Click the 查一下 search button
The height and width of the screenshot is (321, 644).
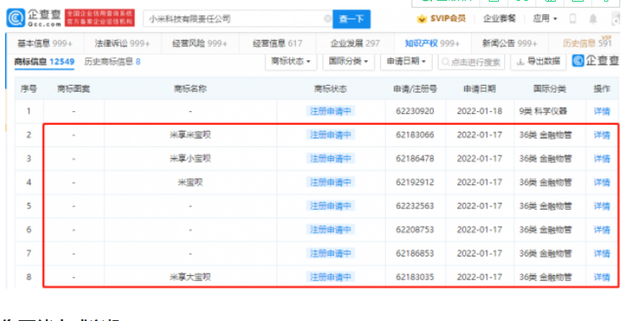[351, 19]
